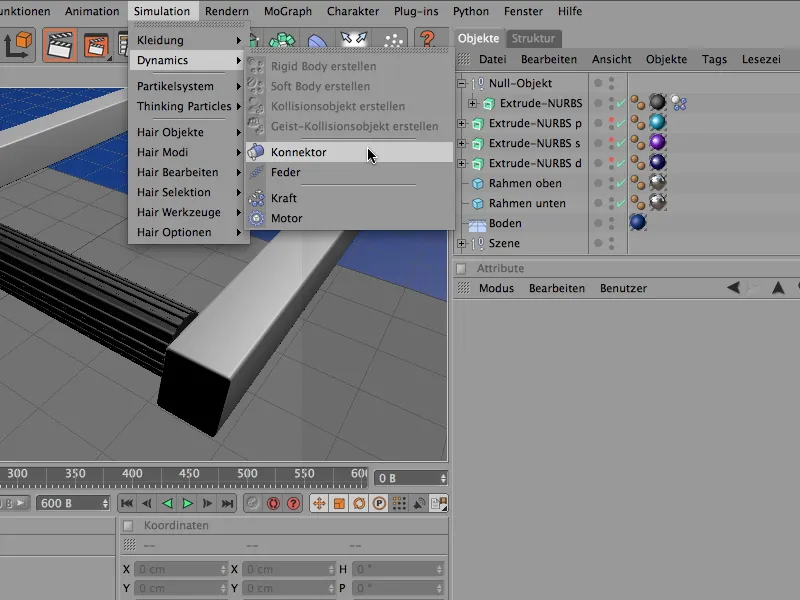Jump to the timeline start
This screenshot has height=600, width=800.
[127, 503]
